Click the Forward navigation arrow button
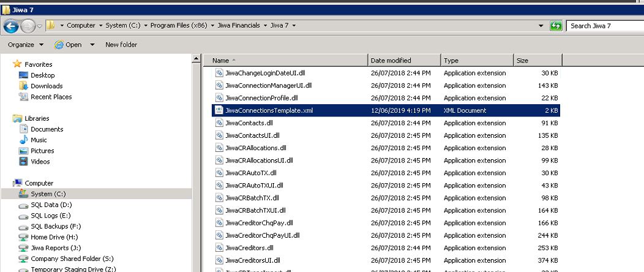This screenshot has height=272, width=644. point(28,26)
